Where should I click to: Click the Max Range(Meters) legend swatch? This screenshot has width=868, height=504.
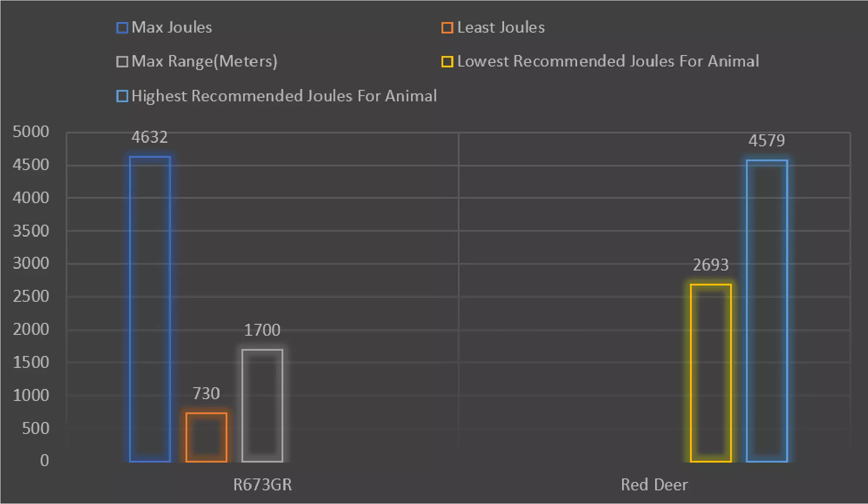tap(122, 62)
